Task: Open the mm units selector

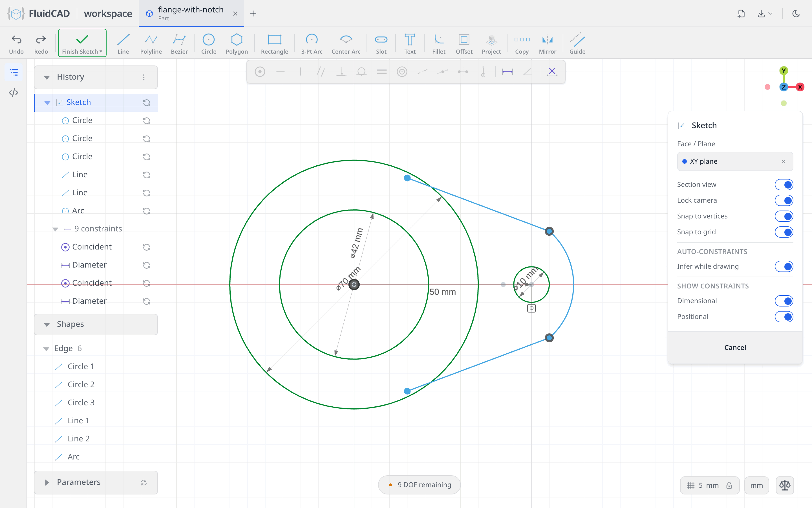Action: click(x=756, y=485)
